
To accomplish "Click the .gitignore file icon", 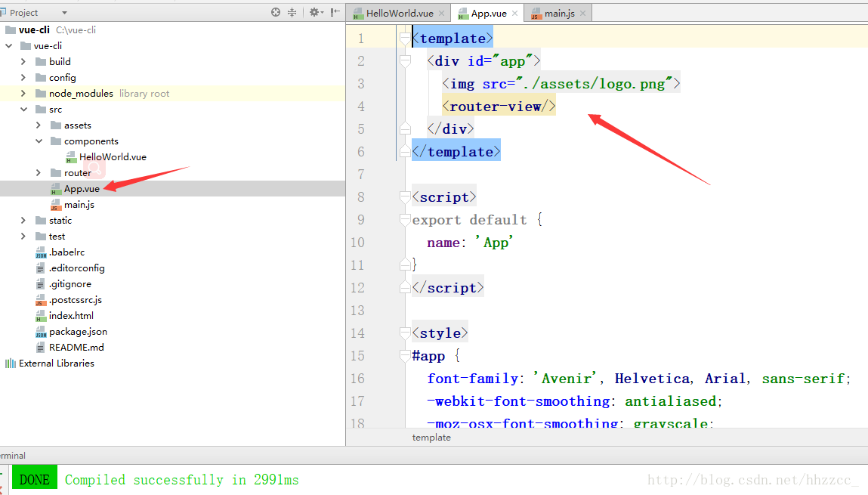I will pyautogui.click(x=40, y=284).
